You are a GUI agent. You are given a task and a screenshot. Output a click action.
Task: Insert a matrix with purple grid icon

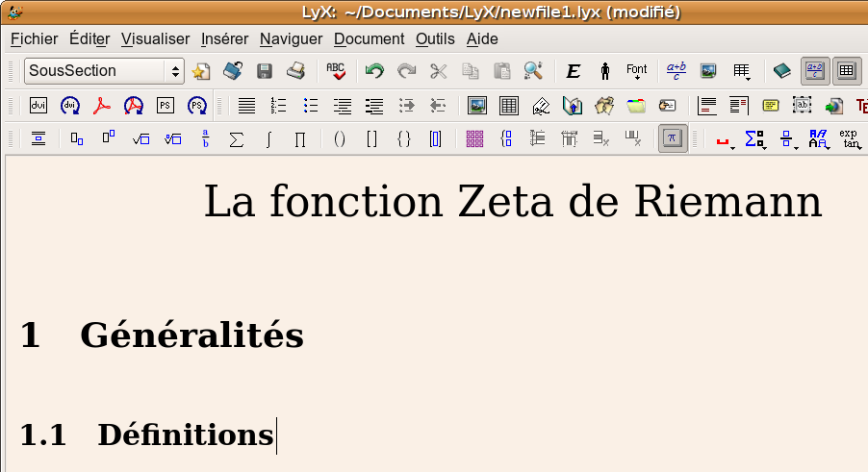(x=473, y=139)
